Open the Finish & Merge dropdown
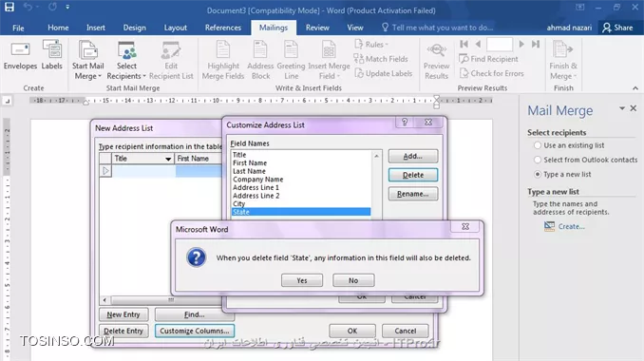 [563, 61]
